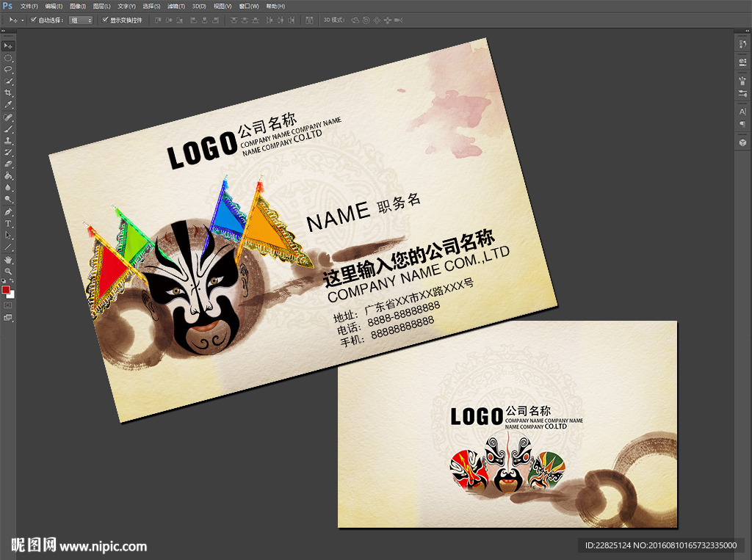This screenshot has height=560, width=752.
Task: Click the distribute left edges button
Action: click(270, 20)
